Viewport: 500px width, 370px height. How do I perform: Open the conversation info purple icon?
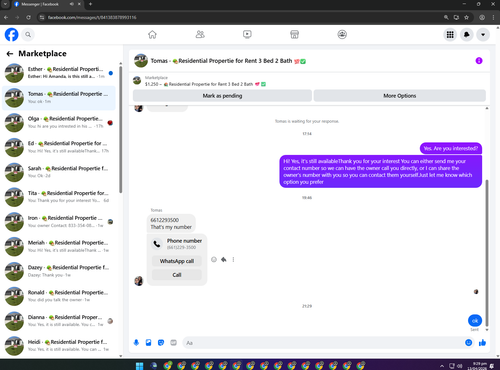tap(479, 61)
